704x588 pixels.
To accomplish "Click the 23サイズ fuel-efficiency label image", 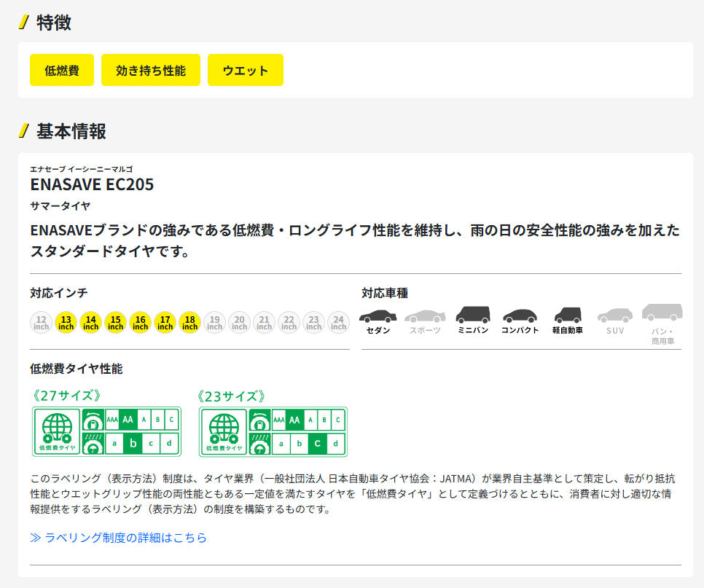I will tap(273, 431).
